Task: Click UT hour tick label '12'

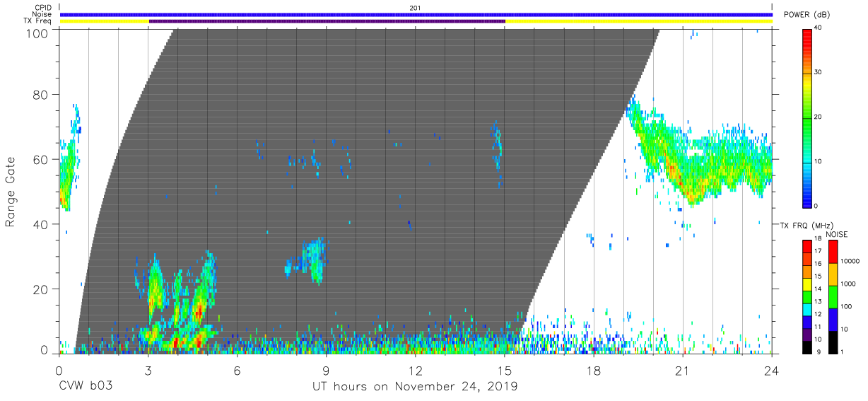Action: (416, 371)
